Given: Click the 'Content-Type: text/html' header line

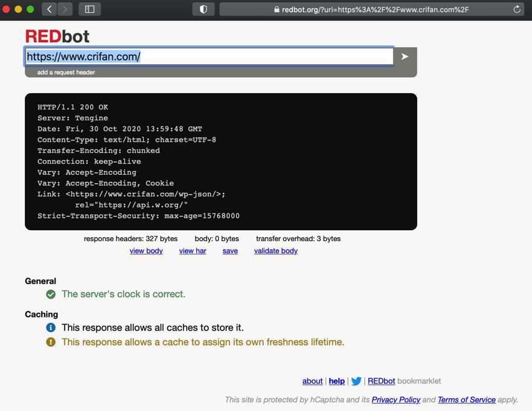Looking at the screenshot, I should [127, 140].
